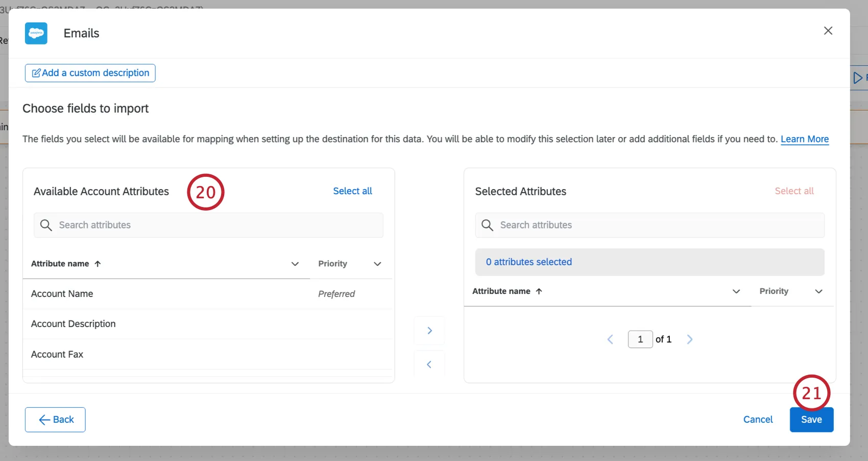Click the pencil icon on Add a custom description
Image resolution: width=868 pixels, height=461 pixels.
coord(36,73)
